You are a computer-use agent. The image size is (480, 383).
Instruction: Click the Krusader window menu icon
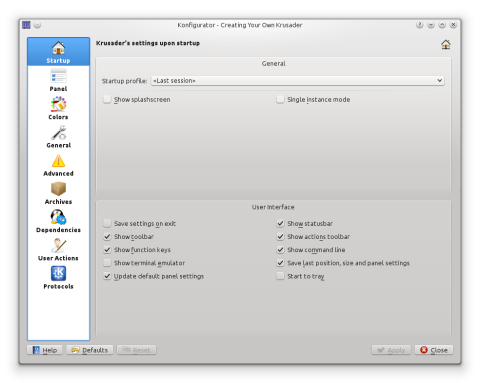(x=26, y=25)
